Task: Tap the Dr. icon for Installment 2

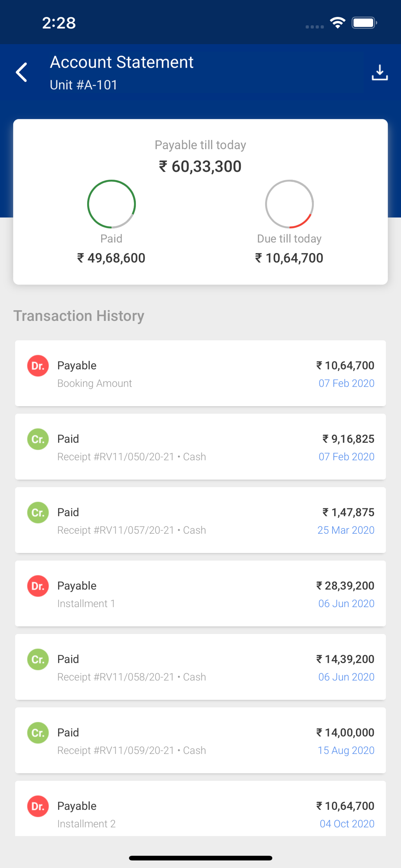Action: tap(38, 806)
